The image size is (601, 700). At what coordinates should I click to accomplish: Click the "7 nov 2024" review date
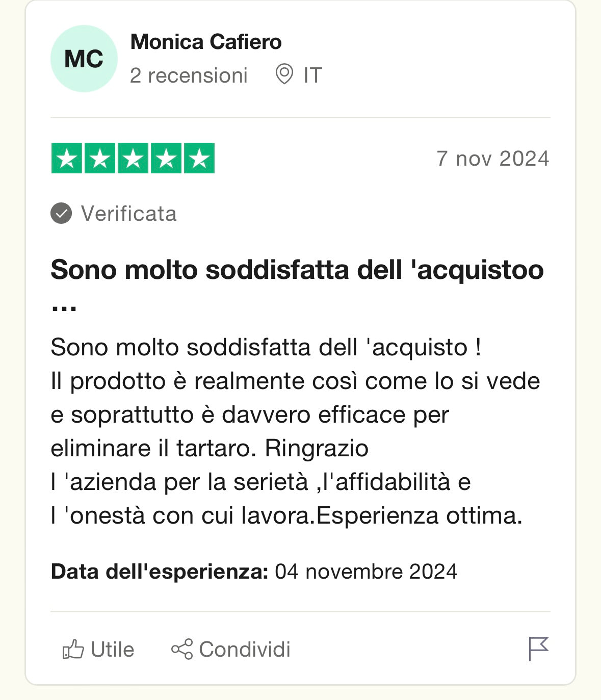492,159
